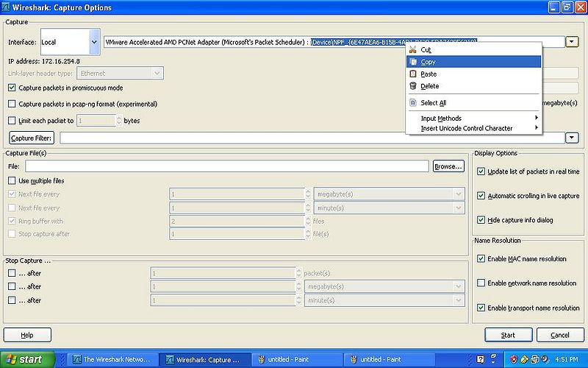The height and width of the screenshot is (368, 588).
Task: Choose Paste from the context menu
Action: click(473, 74)
